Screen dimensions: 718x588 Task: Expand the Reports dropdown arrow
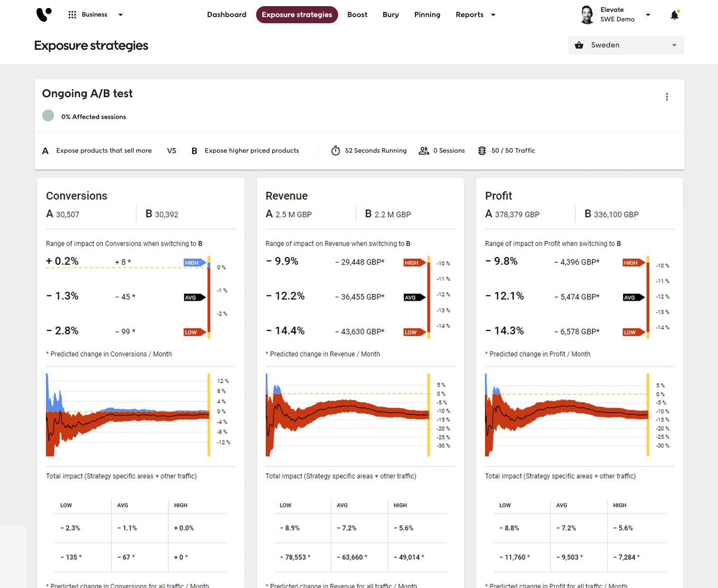tap(493, 15)
